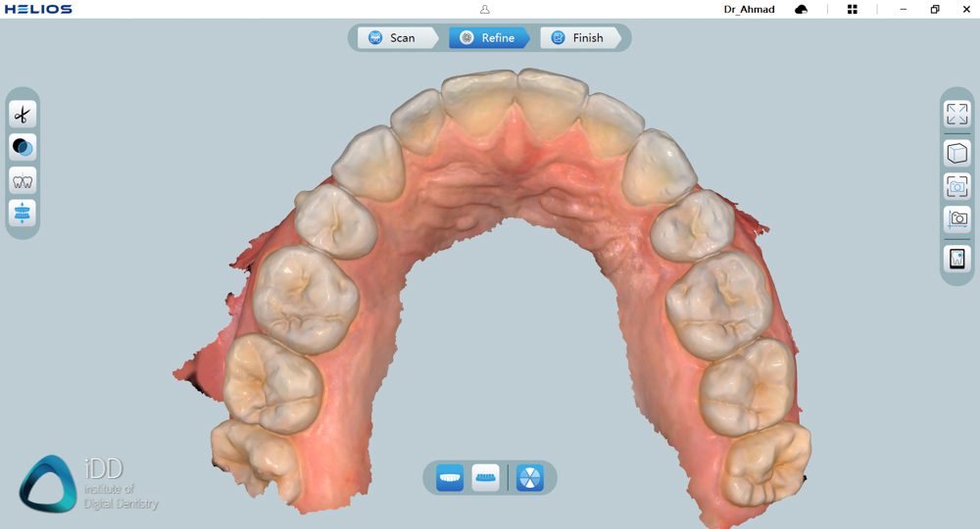
Task: Toggle upper jaw arch display
Action: click(450, 478)
